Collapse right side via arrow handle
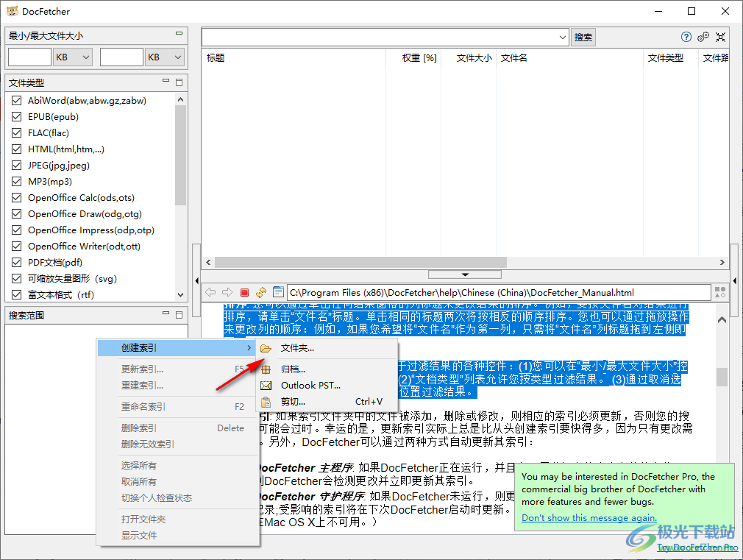Screen dimensions: 743x560 click(x=734, y=280)
